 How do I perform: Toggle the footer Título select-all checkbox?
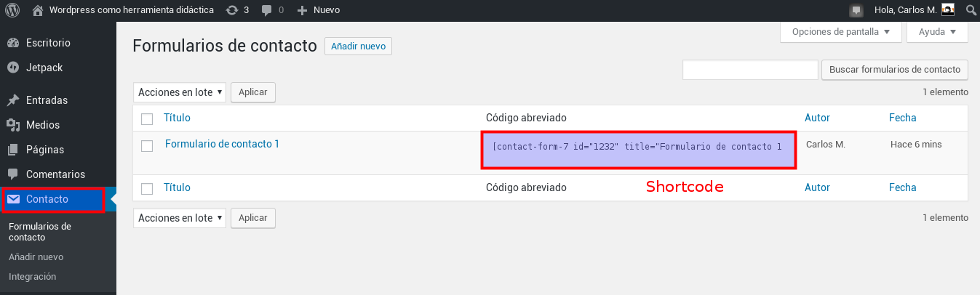pyautogui.click(x=147, y=188)
